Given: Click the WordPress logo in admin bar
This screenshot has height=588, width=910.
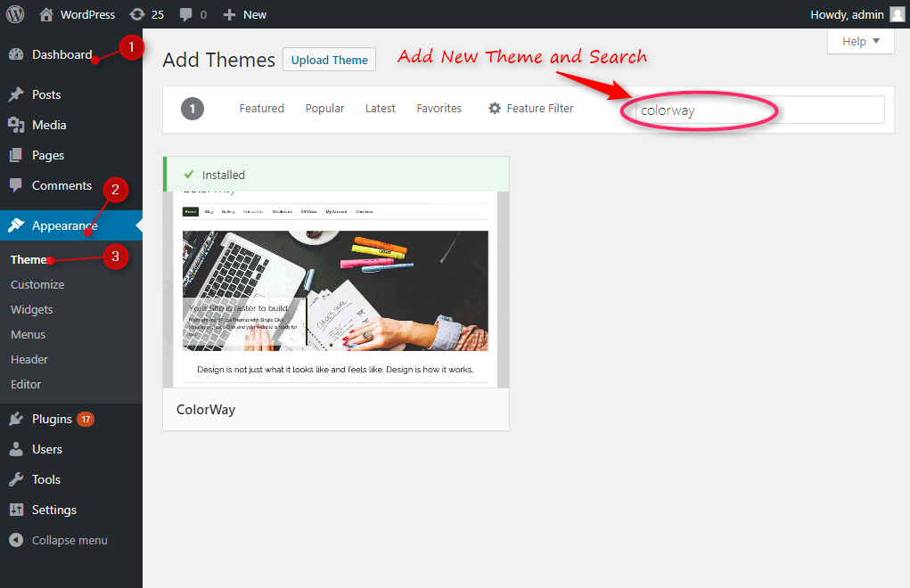Looking at the screenshot, I should 15,14.
